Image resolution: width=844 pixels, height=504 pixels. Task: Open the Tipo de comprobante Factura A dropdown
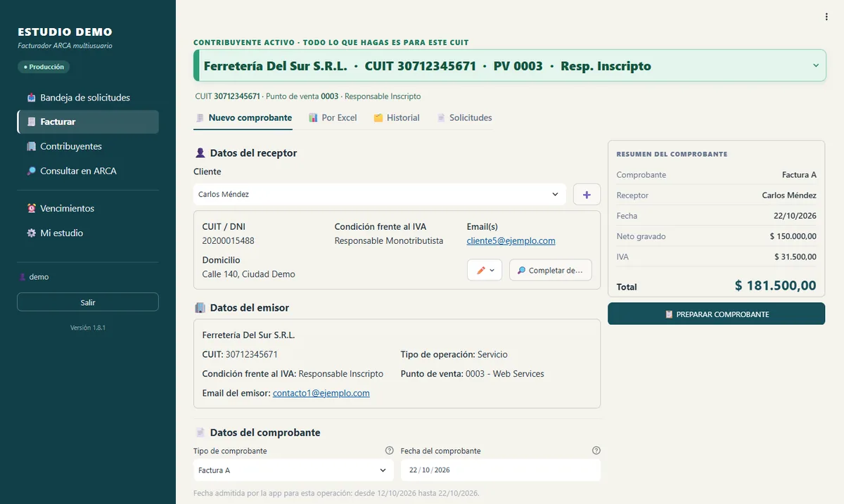click(293, 470)
